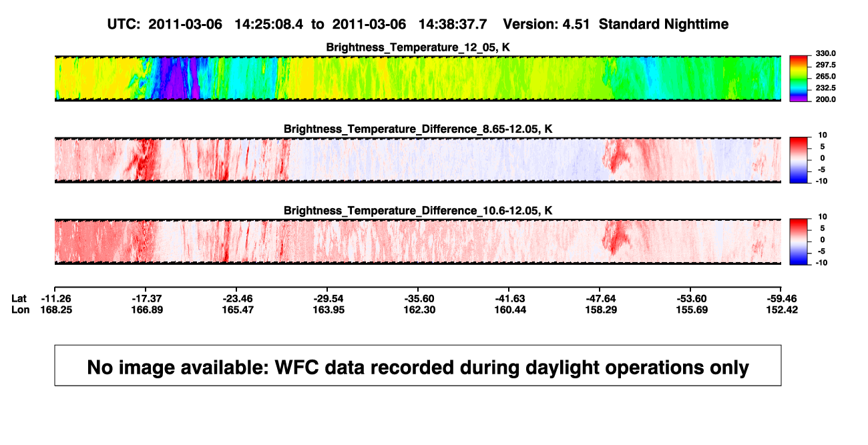Click the 'Lon' axis label
868x445 pixels.
pos(21,310)
